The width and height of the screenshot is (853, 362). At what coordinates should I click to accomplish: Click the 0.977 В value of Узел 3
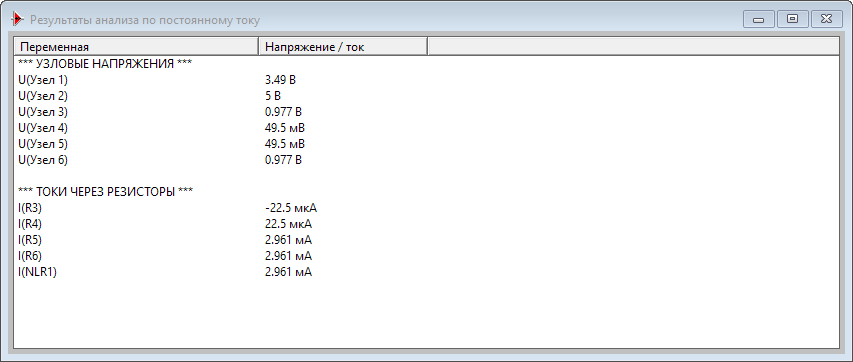(283, 112)
